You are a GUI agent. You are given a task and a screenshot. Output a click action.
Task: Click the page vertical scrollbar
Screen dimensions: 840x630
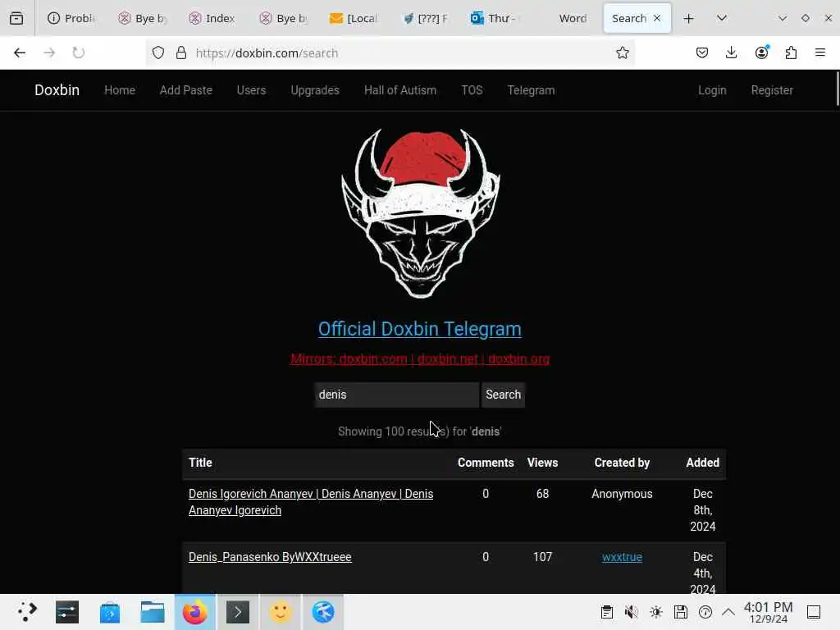coord(837,89)
